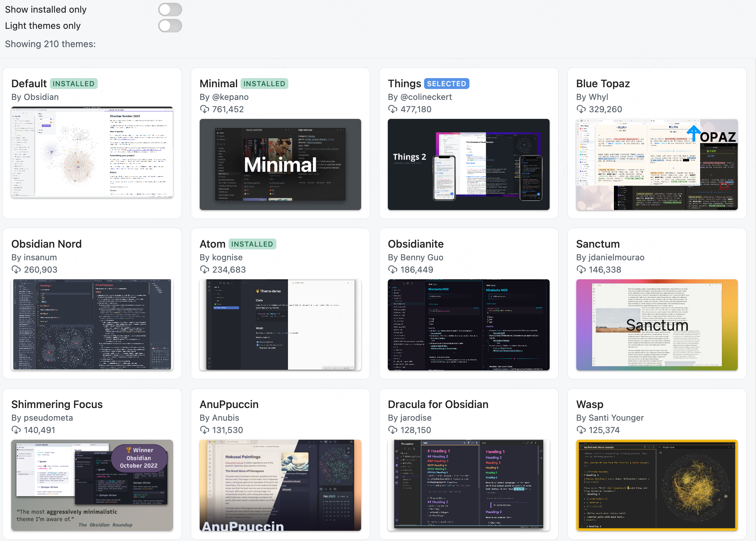Click the Wasp theme title

click(x=590, y=405)
